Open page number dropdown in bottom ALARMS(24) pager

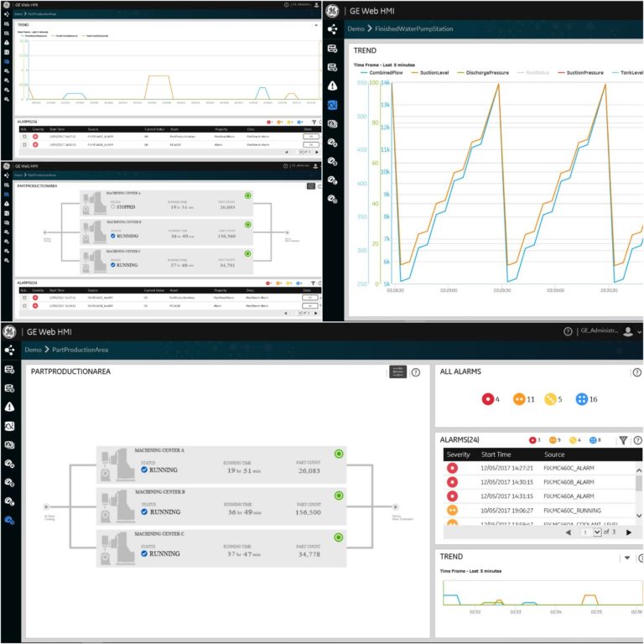[597, 532]
